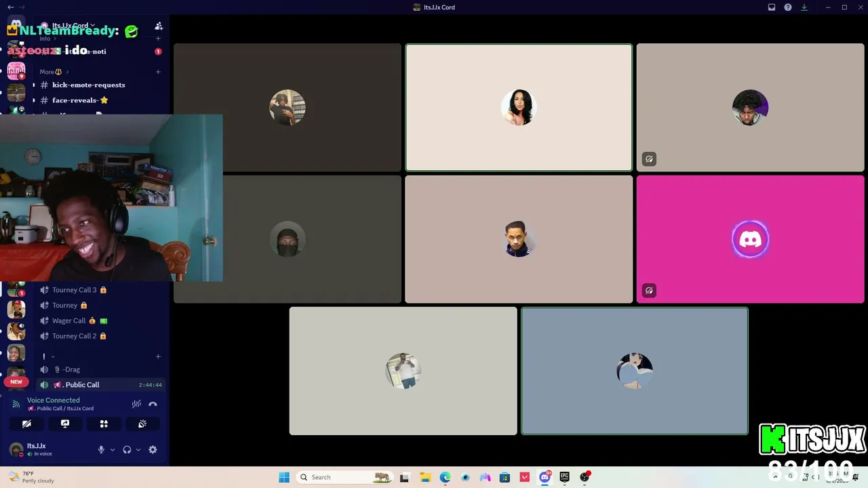Focus the curly-haired participant tile
Viewport: 868px width, 488px height.
[750, 108]
